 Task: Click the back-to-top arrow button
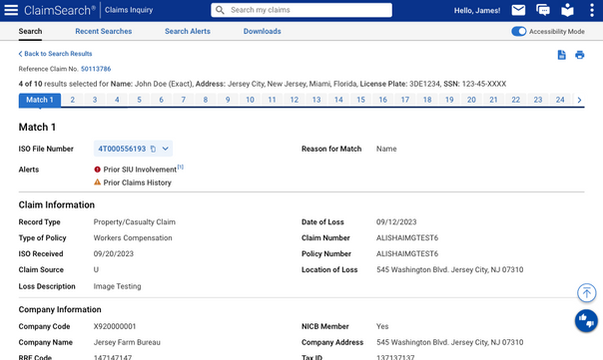(586, 293)
